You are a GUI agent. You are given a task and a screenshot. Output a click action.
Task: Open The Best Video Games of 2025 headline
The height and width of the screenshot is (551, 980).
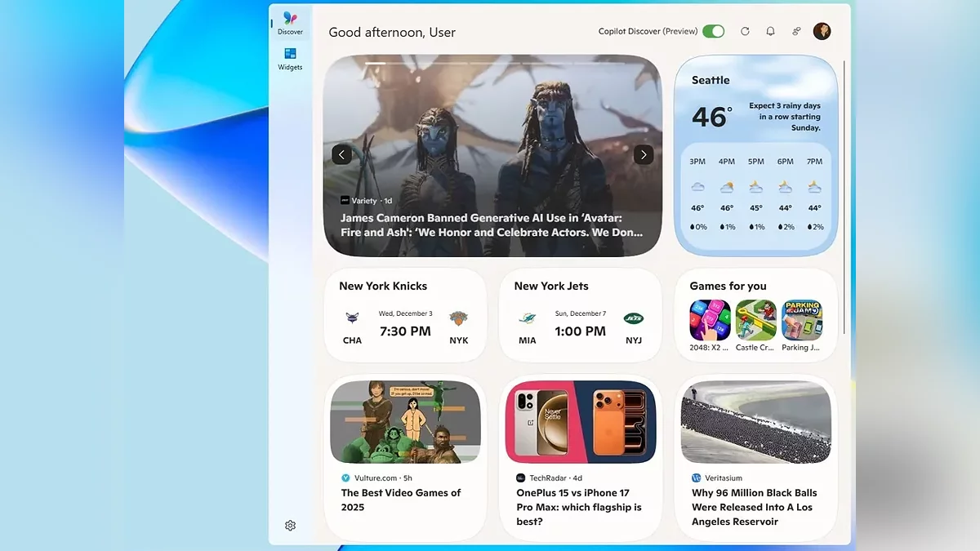tap(401, 500)
